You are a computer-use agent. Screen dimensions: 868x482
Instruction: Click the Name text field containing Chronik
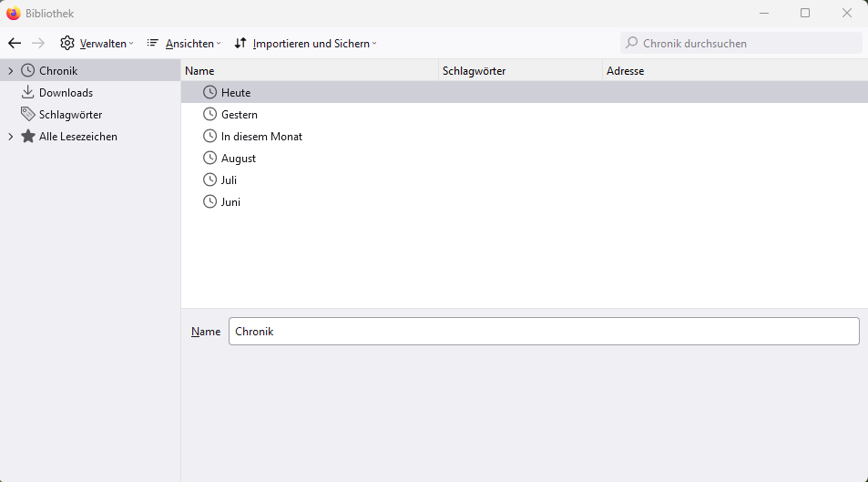(543, 331)
